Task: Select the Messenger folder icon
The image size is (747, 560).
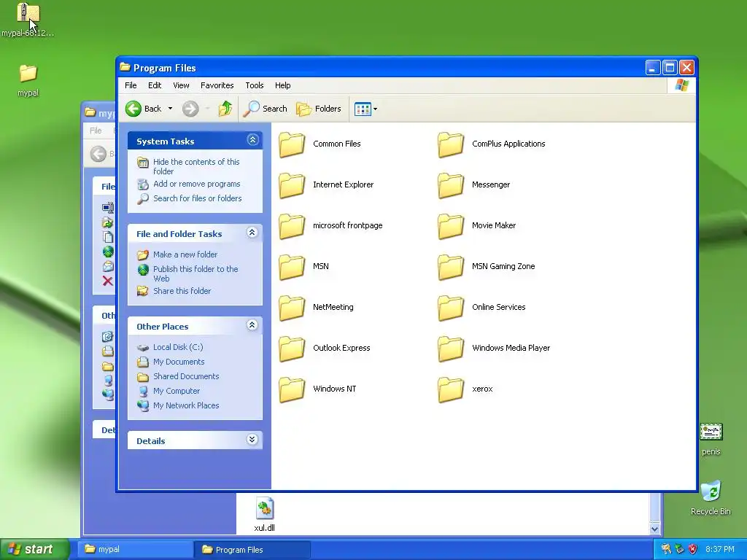Action: (x=450, y=185)
